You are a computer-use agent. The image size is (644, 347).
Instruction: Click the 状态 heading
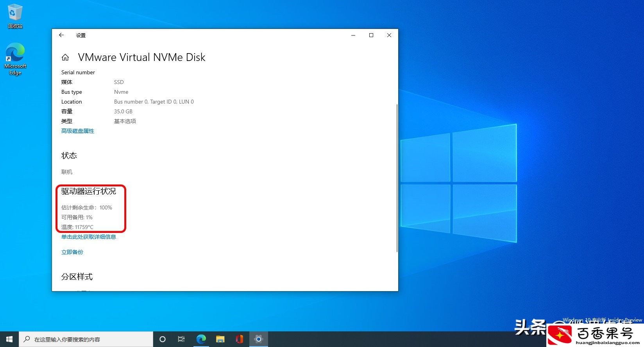(69, 156)
